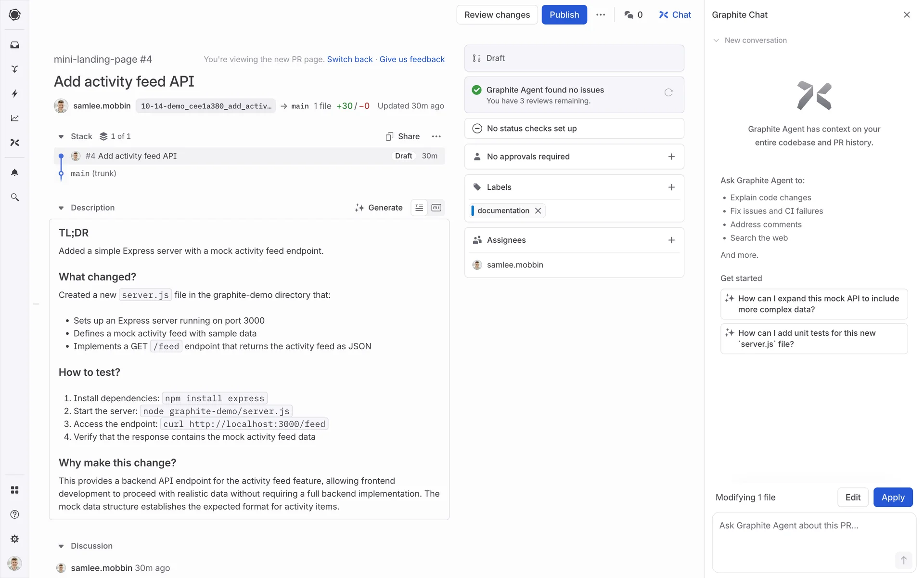
Task: Click the merge queue sidebar icon
Action: point(14,69)
